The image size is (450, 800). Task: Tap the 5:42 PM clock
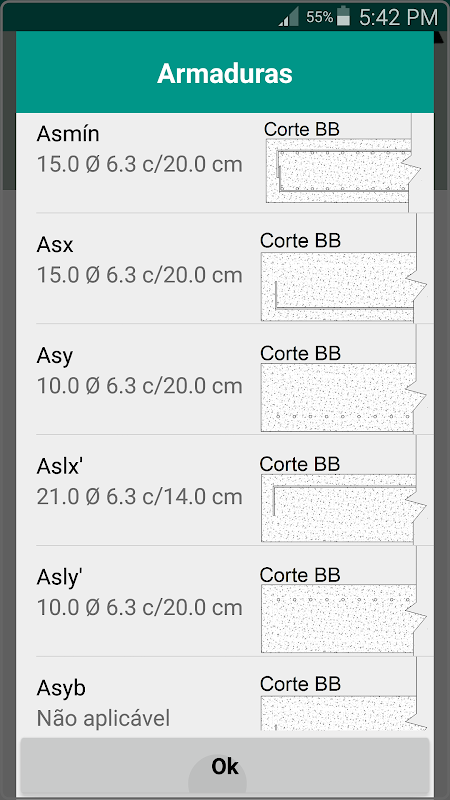pos(398,17)
